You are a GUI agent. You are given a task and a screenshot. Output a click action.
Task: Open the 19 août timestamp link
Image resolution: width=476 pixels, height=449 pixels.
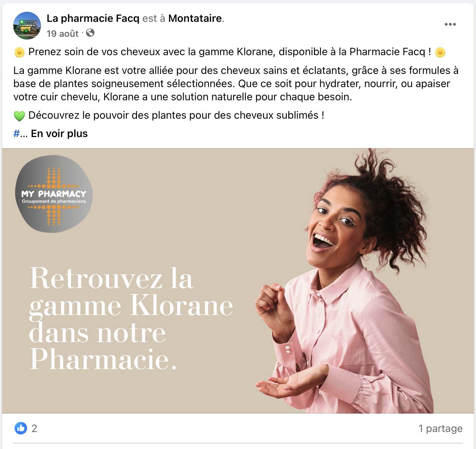coord(63,34)
